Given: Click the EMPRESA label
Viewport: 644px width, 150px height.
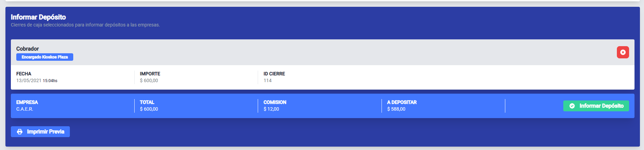Looking at the screenshot, I should tap(27, 102).
